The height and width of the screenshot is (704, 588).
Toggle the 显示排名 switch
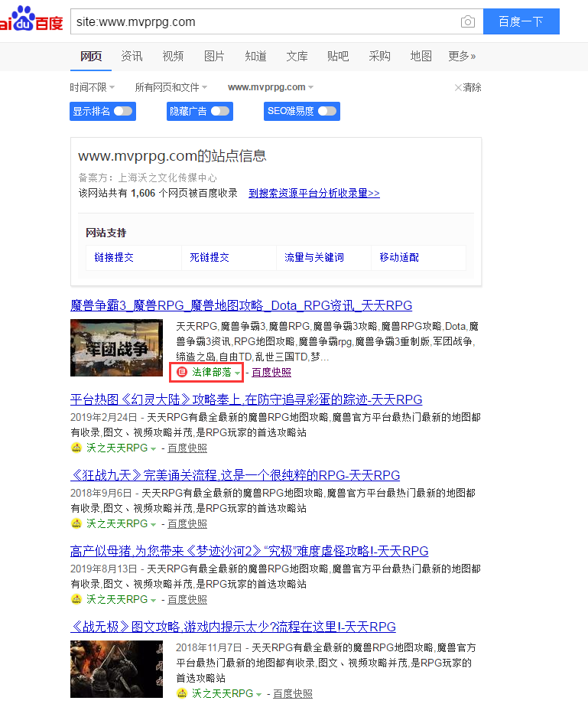[123, 111]
